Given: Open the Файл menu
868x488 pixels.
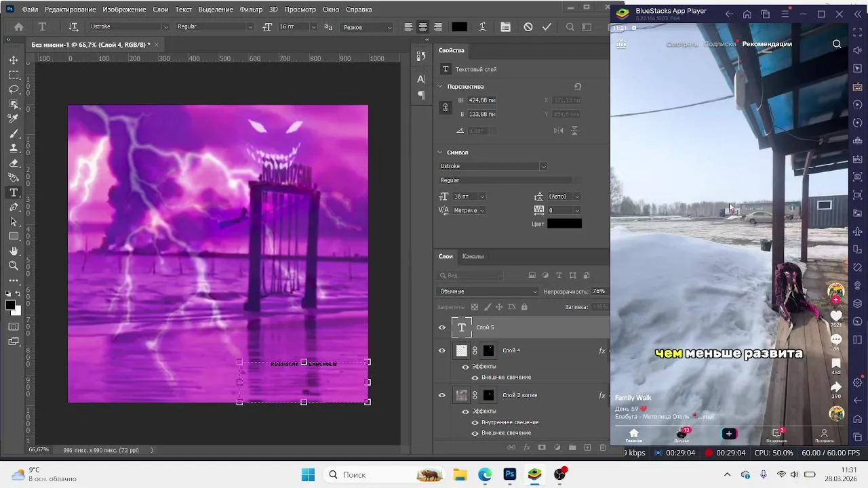Looking at the screenshot, I should 30,9.
